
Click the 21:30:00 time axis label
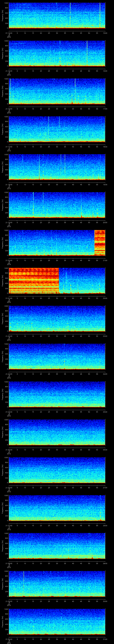tap(9, 639)
